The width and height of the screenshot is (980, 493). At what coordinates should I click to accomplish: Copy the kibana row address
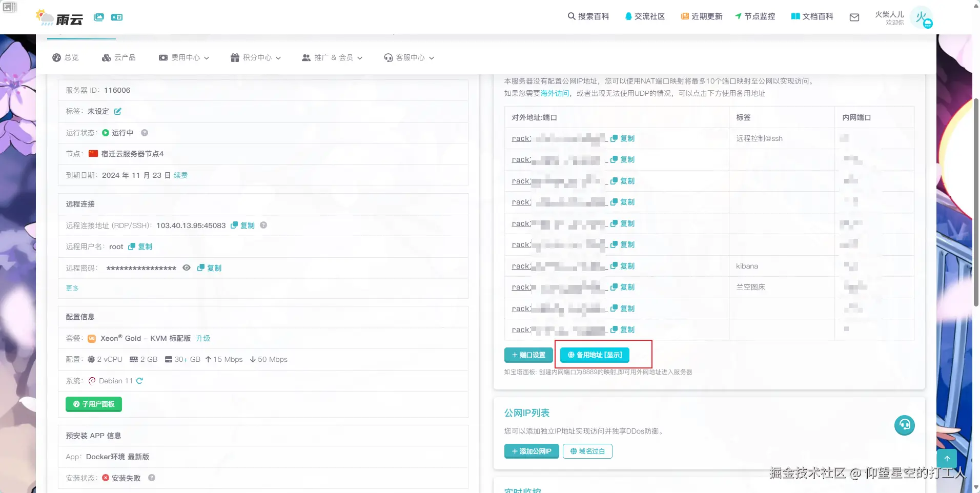(x=623, y=266)
